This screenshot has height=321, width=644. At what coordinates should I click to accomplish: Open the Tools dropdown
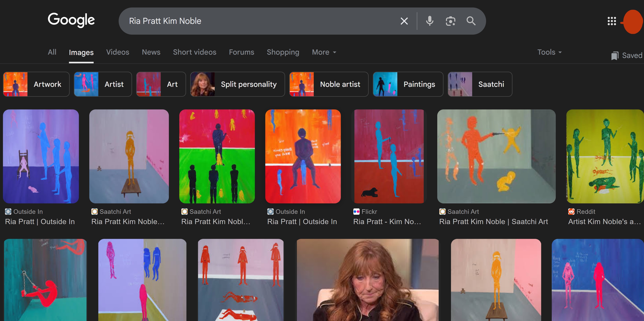click(549, 52)
